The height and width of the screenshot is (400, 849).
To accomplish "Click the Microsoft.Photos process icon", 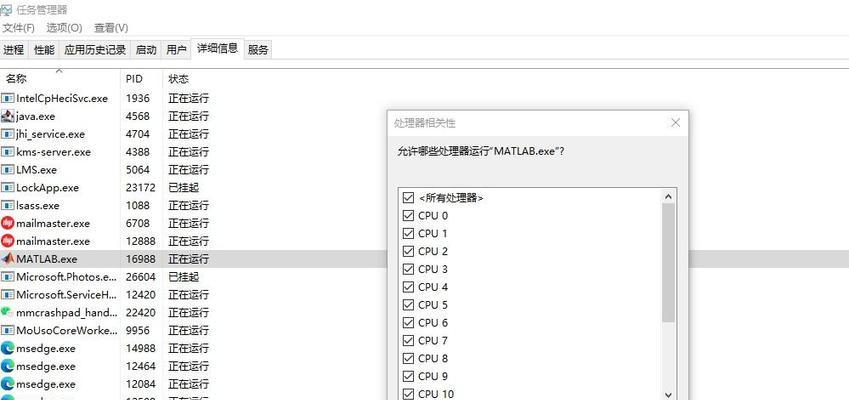I will click(8, 277).
